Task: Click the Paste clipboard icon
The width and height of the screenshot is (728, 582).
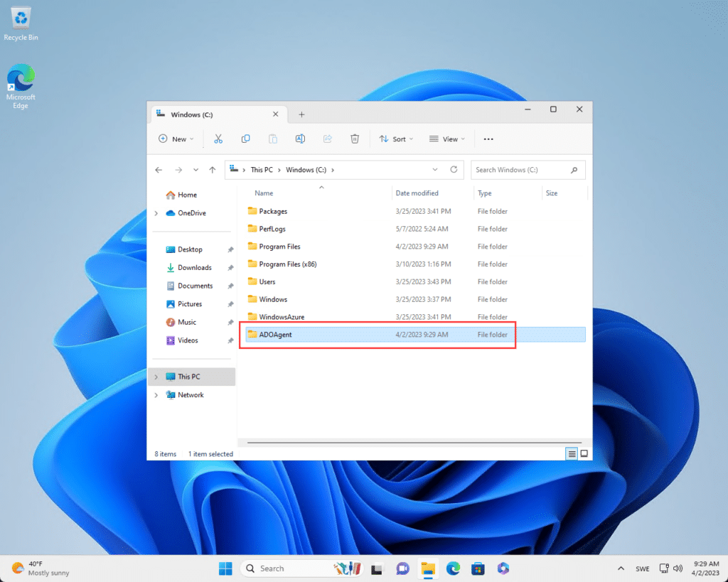Action: (273, 139)
